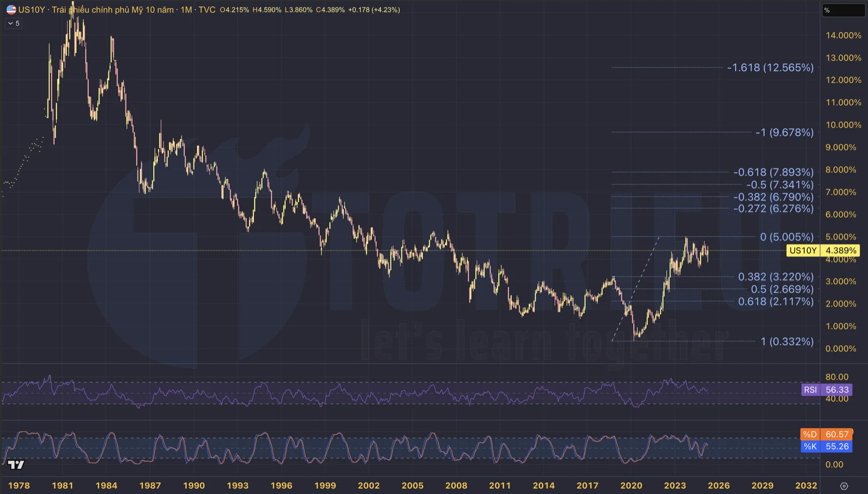Click the current price value 4.389% label
Viewport: 868px width, 494px height.
point(840,250)
